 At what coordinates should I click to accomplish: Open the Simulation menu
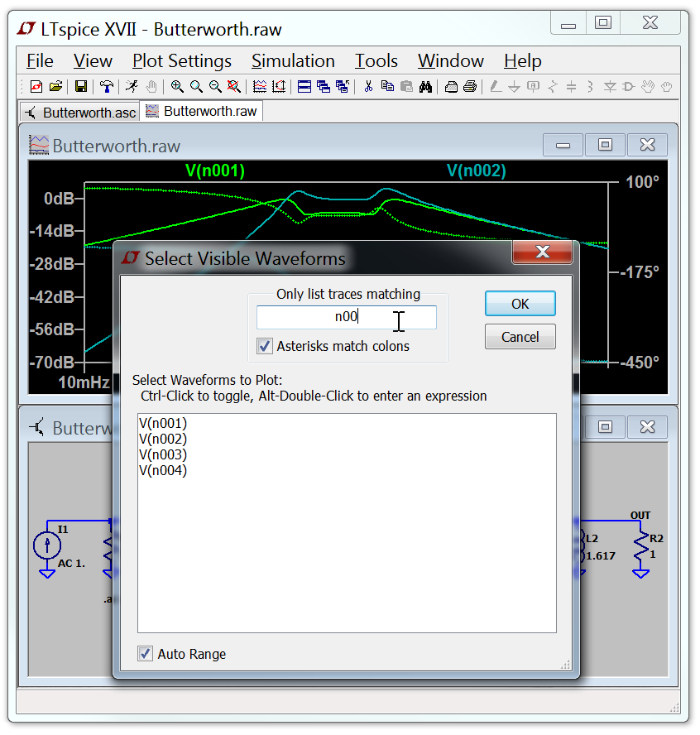coord(293,61)
